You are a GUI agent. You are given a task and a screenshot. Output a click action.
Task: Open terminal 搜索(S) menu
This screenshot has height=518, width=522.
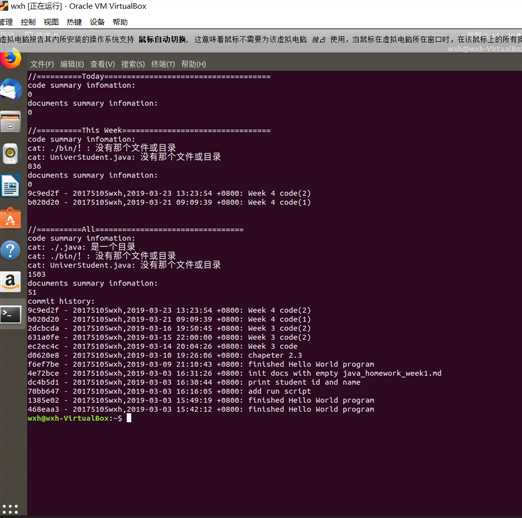(x=133, y=64)
